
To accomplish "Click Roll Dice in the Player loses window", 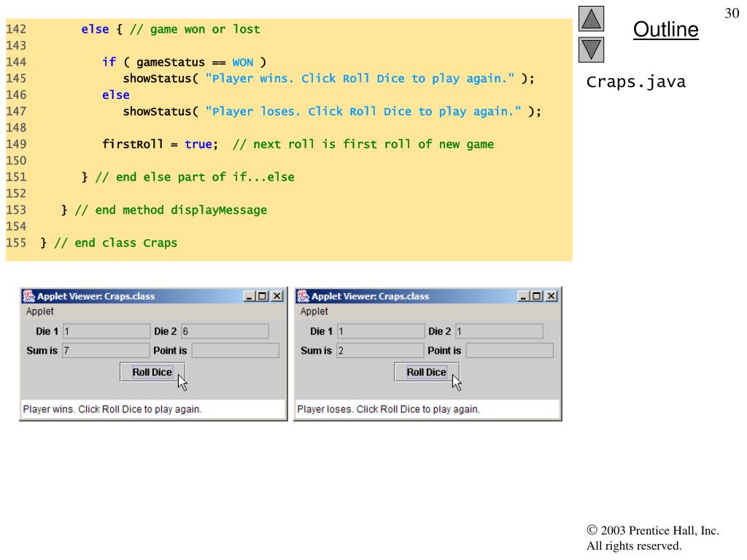I will pos(426,372).
